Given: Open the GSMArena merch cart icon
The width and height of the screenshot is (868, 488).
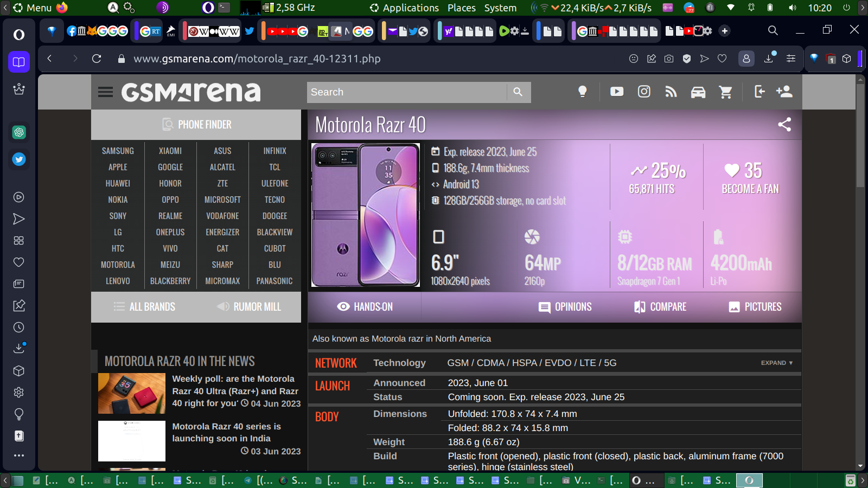Looking at the screenshot, I should pos(726,92).
